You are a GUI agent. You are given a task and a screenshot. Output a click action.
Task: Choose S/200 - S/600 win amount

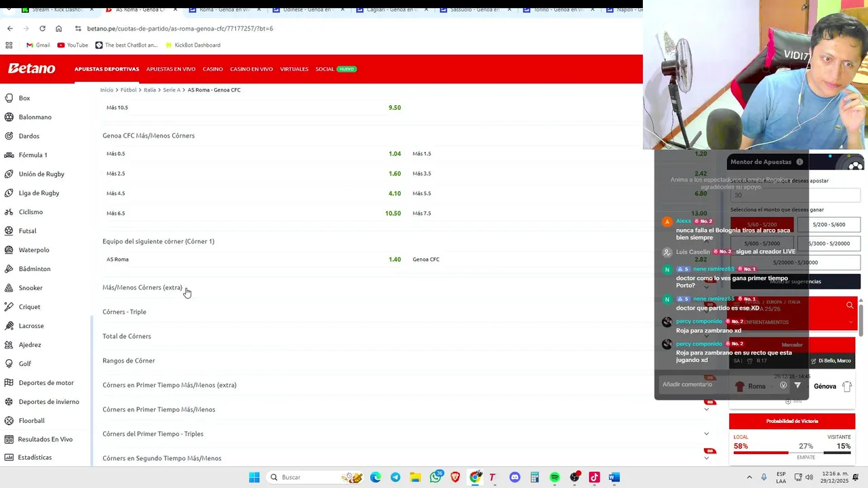coord(829,224)
